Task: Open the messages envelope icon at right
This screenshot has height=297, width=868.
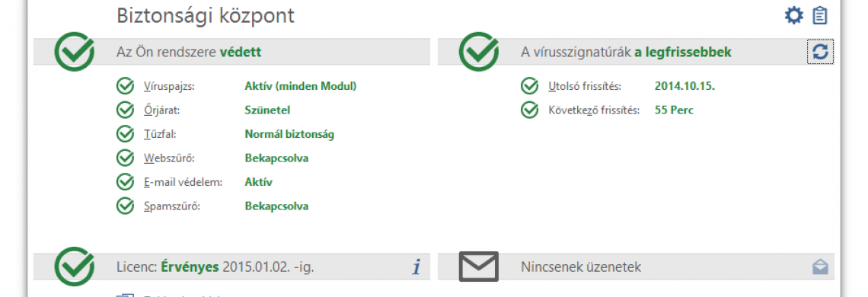Action: (820, 267)
